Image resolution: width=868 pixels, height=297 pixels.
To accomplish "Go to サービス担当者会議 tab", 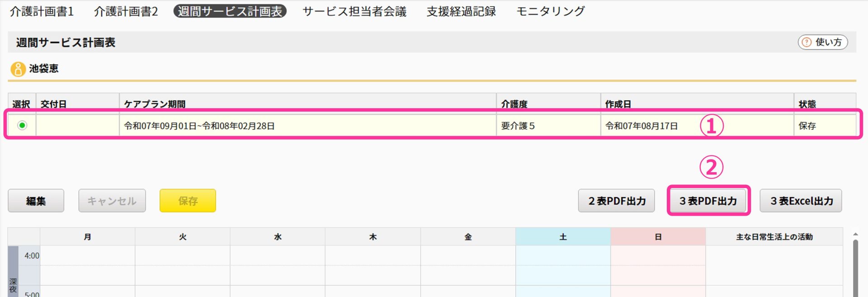I will pos(354,11).
